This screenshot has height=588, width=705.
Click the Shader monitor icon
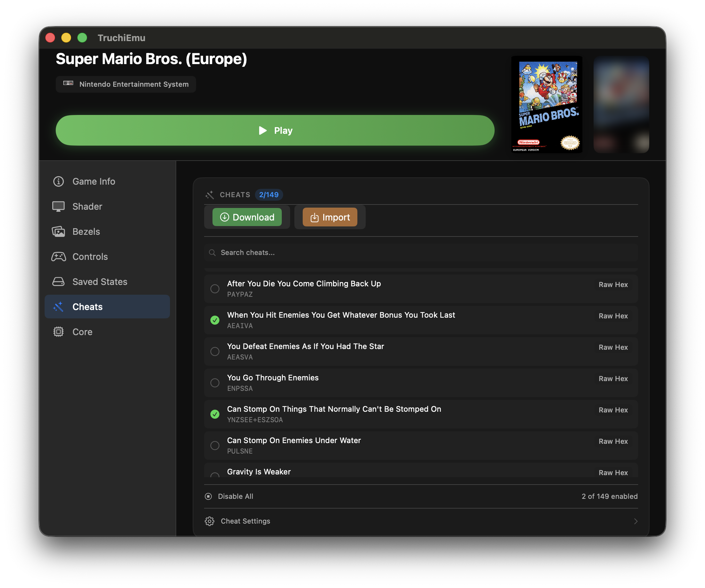coord(59,207)
